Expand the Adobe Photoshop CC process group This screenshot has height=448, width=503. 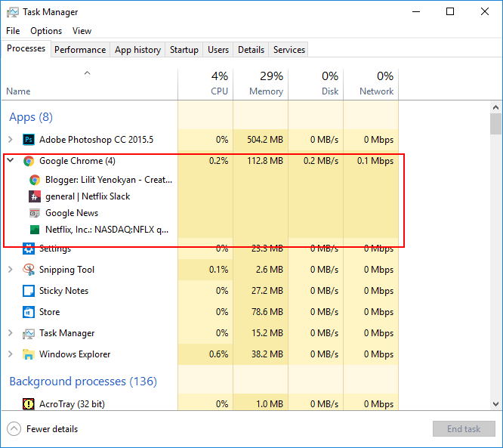(11, 140)
